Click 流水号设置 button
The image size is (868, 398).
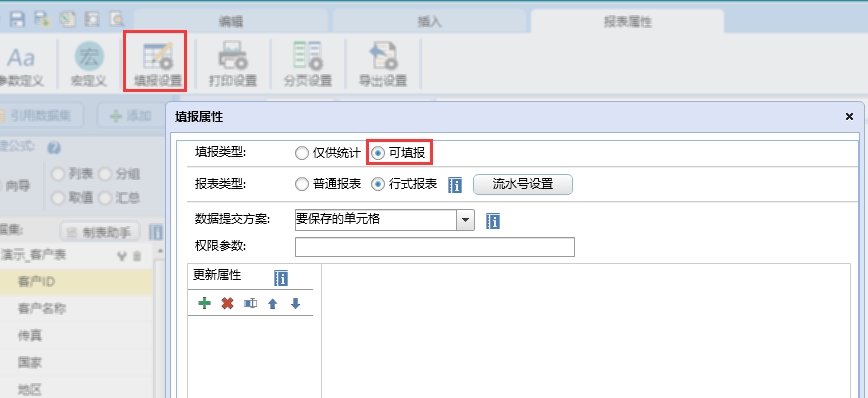[x=523, y=184]
